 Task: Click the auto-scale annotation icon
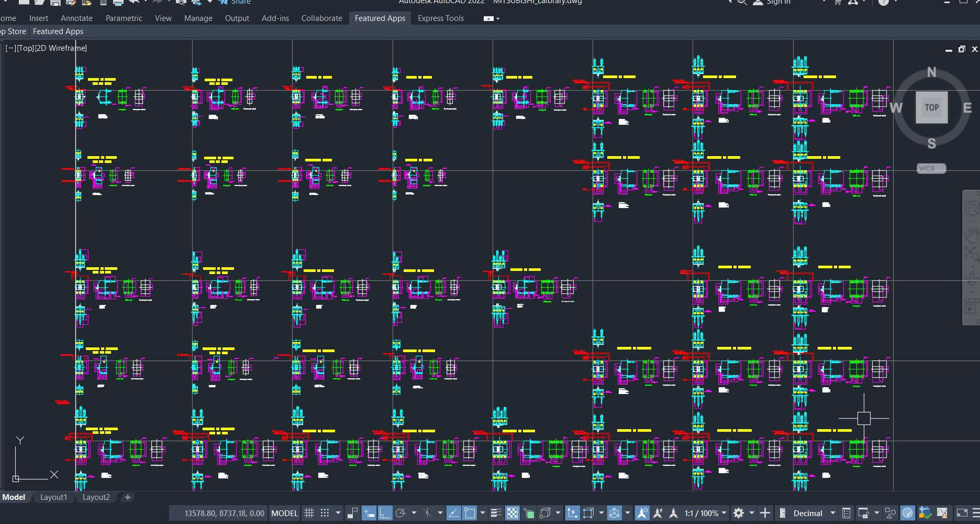click(658, 513)
